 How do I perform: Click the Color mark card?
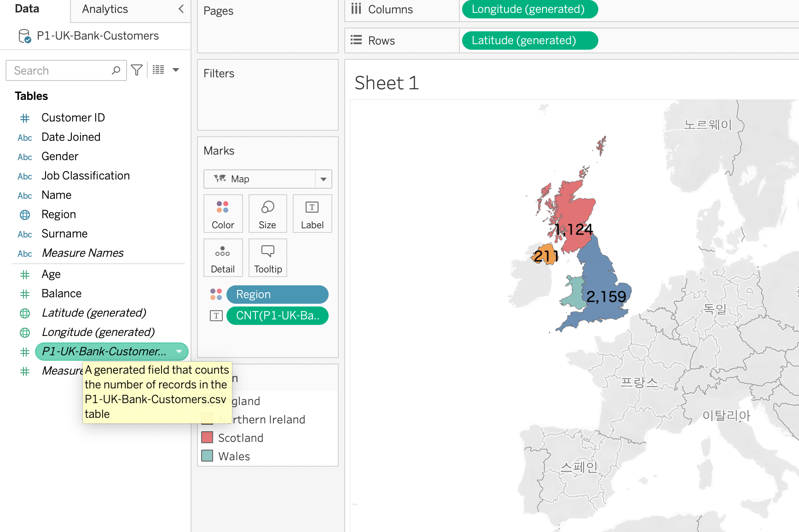point(223,214)
